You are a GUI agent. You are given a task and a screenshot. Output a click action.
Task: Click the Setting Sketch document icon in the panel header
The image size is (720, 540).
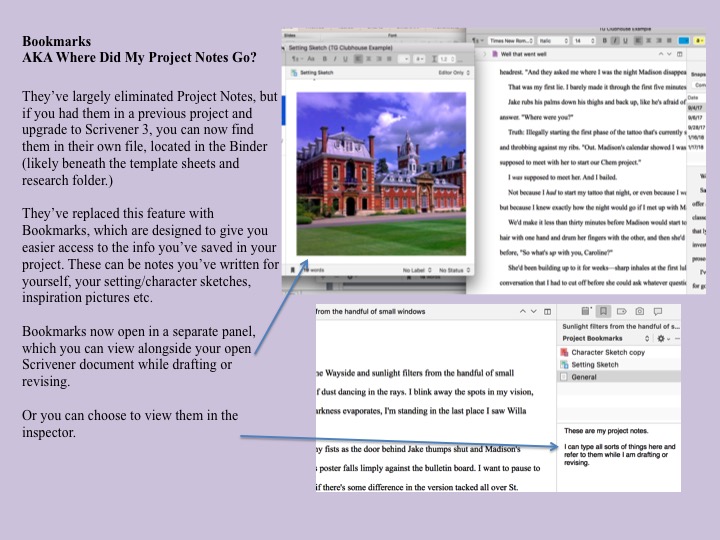pos(294,73)
